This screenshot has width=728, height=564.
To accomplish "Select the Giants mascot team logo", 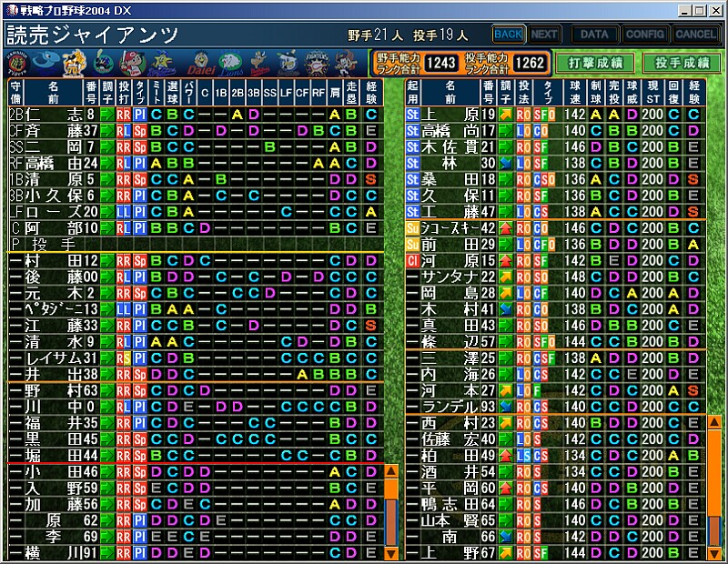I will click(75, 63).
